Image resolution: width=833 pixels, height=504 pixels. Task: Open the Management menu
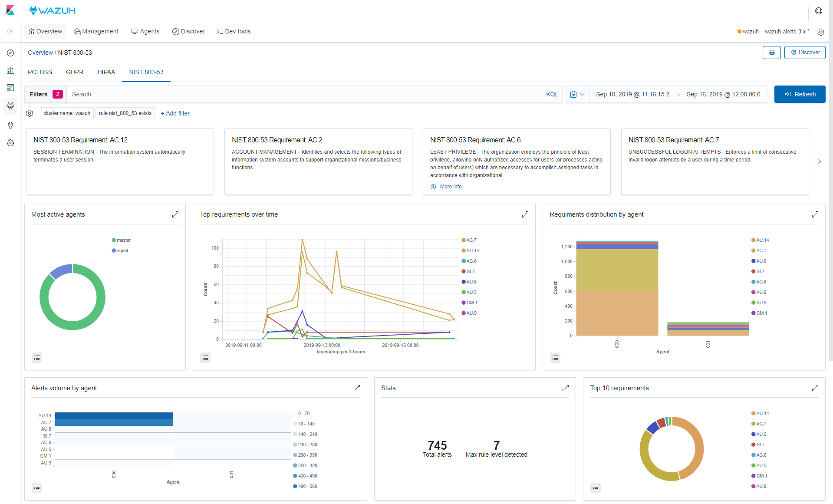pyautogui.click(x=96, y=31)
